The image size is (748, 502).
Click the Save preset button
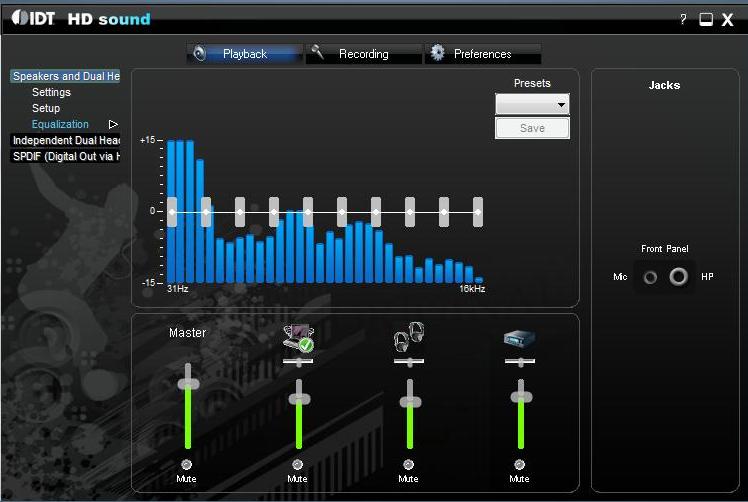click(532, 128)
